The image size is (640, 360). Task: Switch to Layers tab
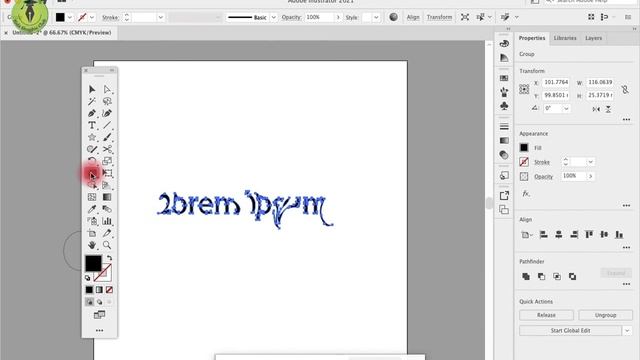pyautogui.click(x=593, y=38)
